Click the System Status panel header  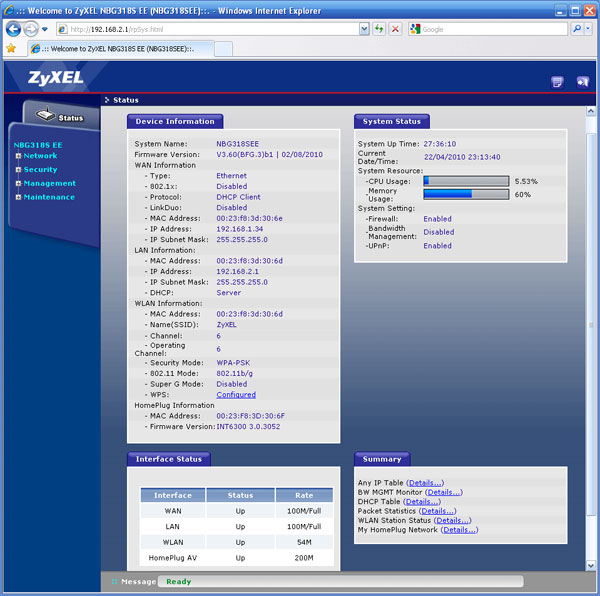tap(392, 122)
